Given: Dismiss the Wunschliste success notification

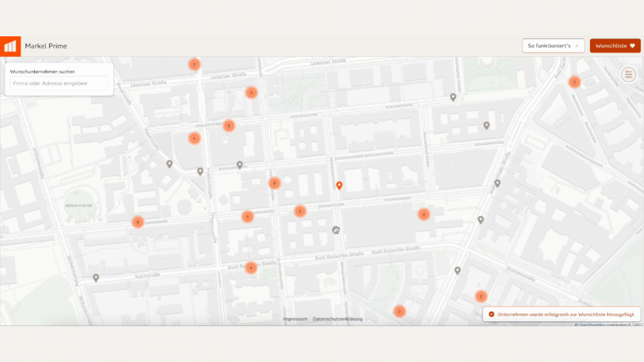Looking at the screenshot, I should (x=562, y=314).
